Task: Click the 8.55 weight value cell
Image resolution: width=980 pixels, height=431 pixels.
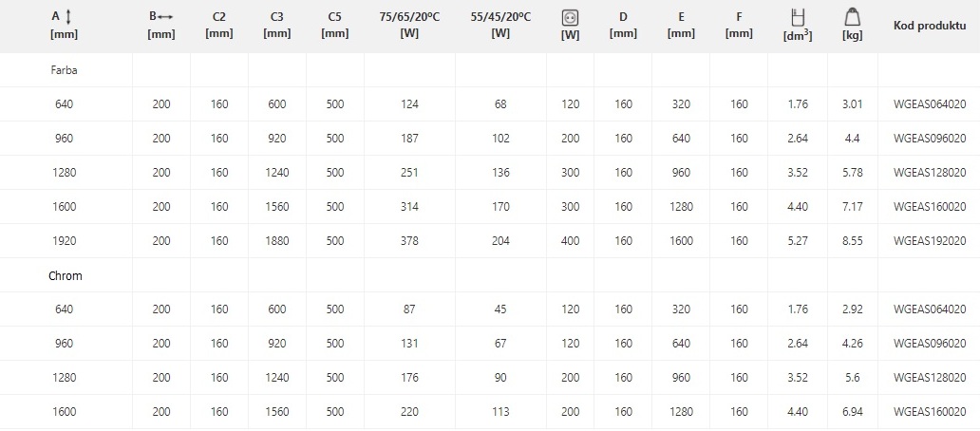Action: tap(853, 240)
